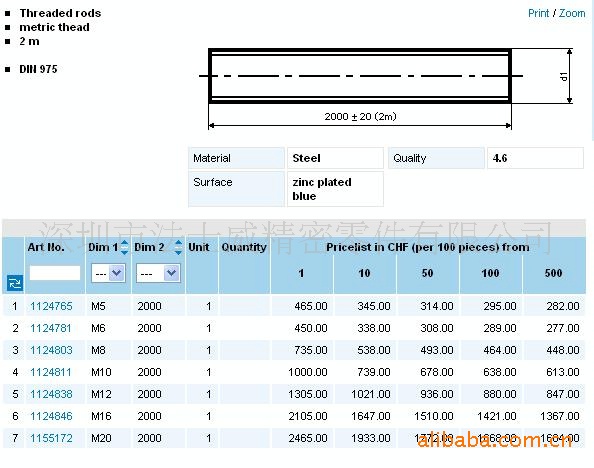
Task: Sort Dim 1 column ascending arrow
Action: (124, 243)
